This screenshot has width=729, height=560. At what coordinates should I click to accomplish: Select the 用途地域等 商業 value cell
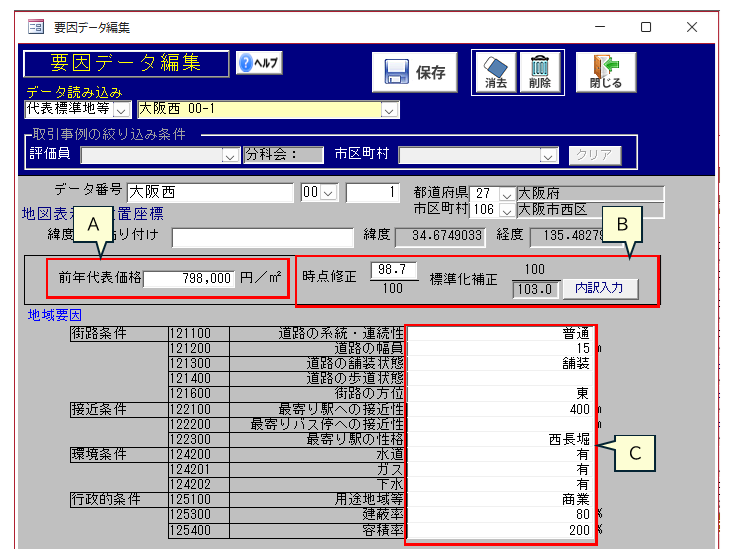pos(500,499)
